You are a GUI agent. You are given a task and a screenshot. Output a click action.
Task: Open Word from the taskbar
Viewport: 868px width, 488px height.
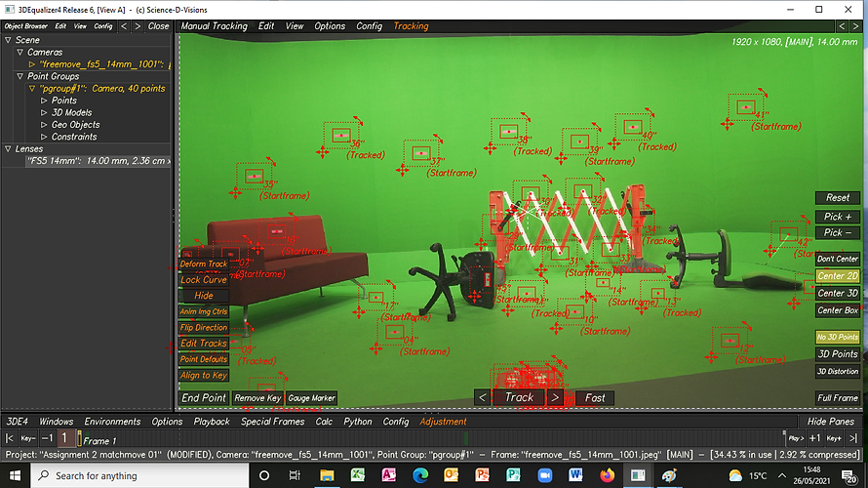575,475
